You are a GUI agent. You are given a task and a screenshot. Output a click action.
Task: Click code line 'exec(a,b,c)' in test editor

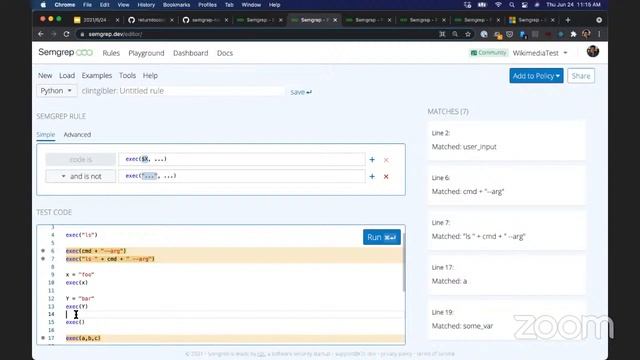(x=83, y=338)
